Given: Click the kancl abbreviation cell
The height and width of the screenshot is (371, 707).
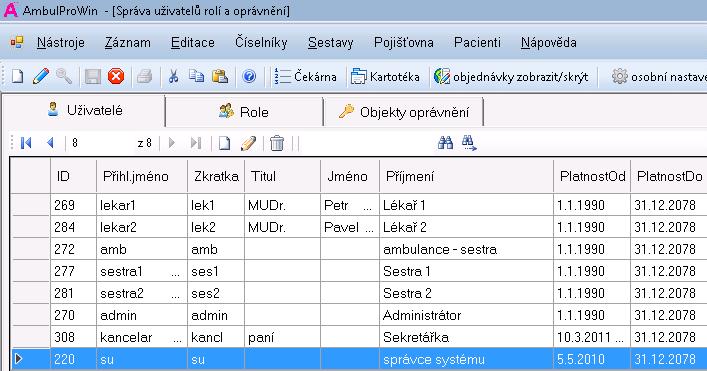Looking at the screenshot, I should 216,337.
